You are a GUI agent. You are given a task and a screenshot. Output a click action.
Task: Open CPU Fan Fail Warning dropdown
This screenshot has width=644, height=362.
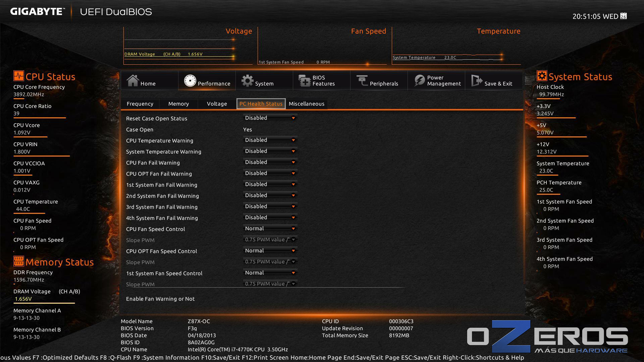270,162
